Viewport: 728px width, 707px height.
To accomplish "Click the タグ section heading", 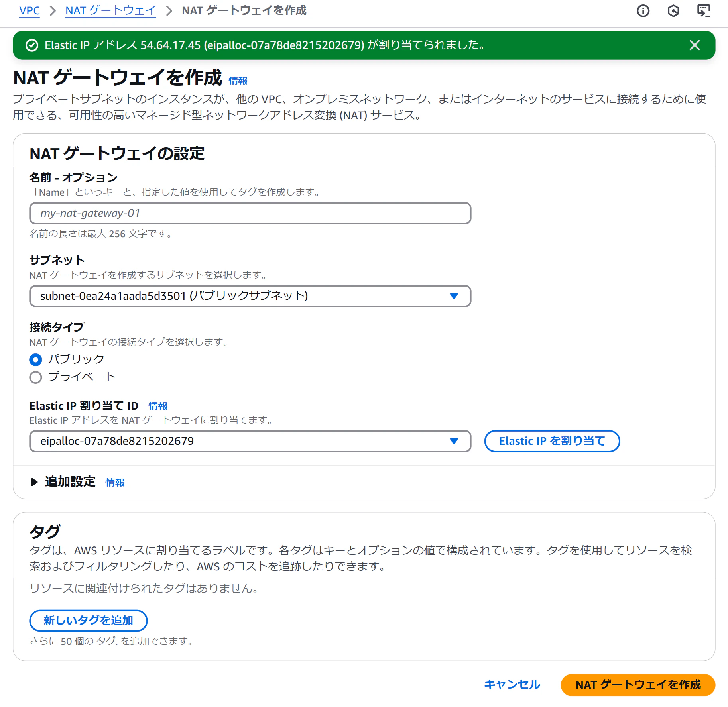I will point(45,532).
